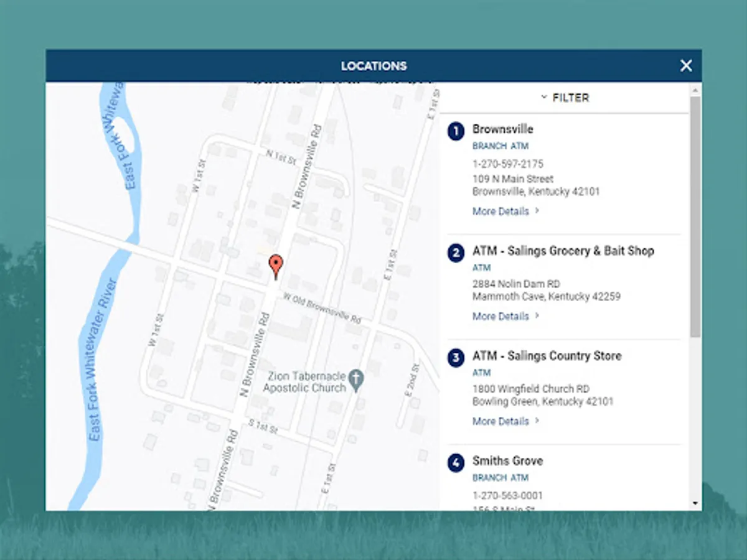Click the number 1 badge for Brownsville

pyautogui.click(x=456, y=131)
